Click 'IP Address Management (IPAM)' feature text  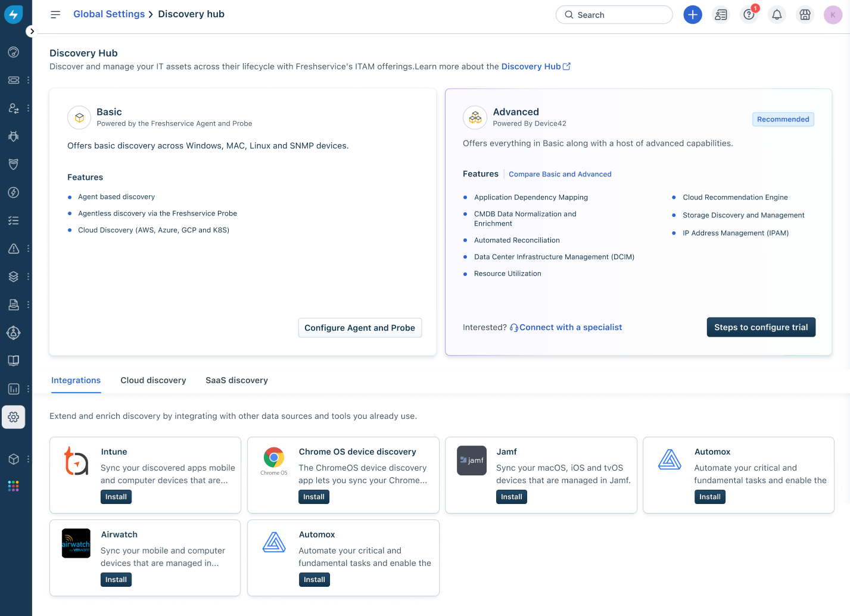tap(736, 233)
